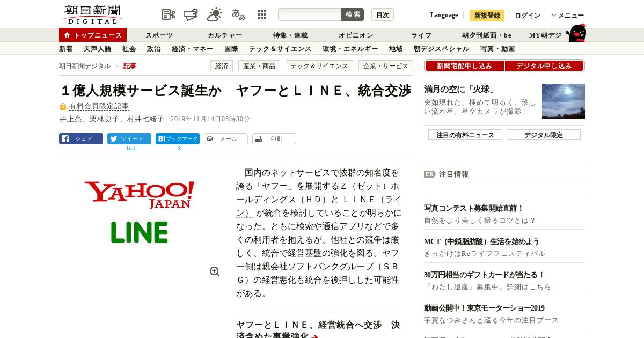
Task: Add article to Hatena Bookmark
Action: [x=178, y=139]
